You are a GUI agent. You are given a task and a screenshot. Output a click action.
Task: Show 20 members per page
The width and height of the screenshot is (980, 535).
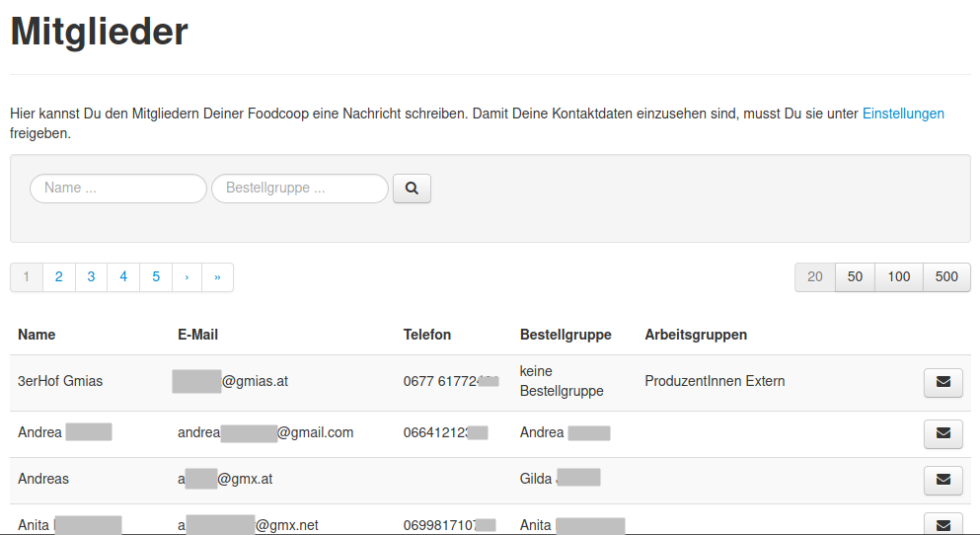815,277
